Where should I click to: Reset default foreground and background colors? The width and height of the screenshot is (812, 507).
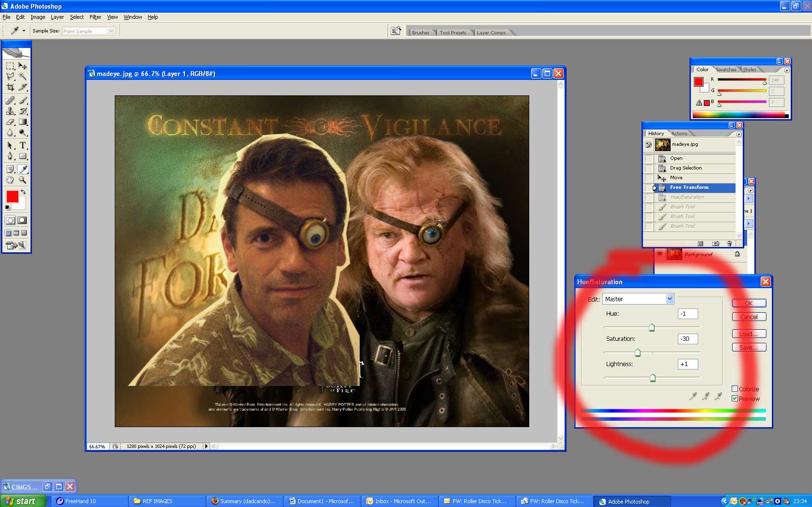[x=7, y=208]
